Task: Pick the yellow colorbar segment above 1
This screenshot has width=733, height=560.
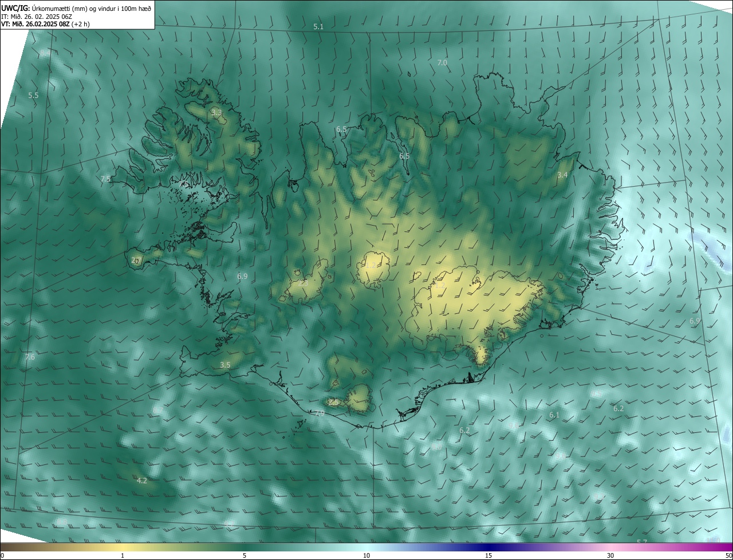Action: point(123,547)
